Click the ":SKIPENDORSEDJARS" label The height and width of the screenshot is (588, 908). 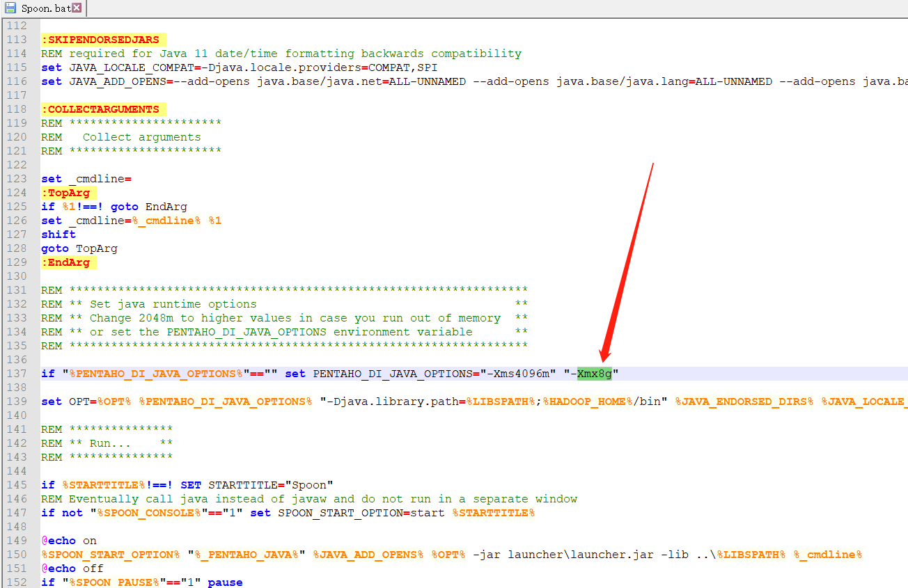(x=103, y=40)
